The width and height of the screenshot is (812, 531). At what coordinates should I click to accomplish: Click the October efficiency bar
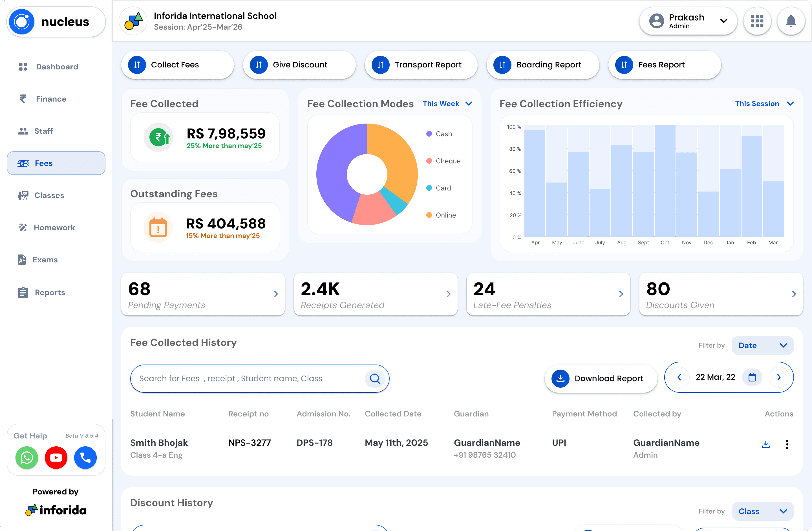(x=665, y=181)
